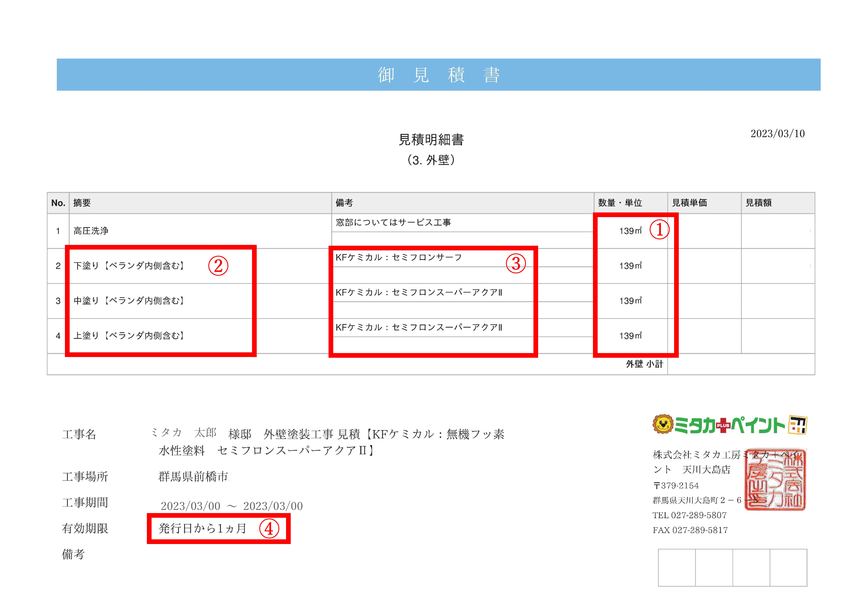Click the 御見積書 title banner
Viewport: 868px width, 613px height.
coord(439,74)
